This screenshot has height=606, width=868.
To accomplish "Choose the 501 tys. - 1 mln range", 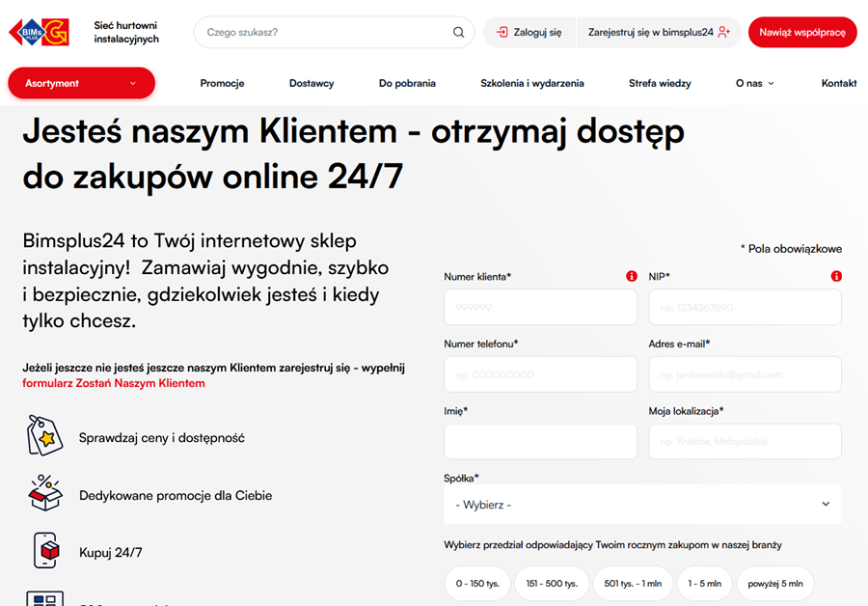I will (x=633, y=583).
